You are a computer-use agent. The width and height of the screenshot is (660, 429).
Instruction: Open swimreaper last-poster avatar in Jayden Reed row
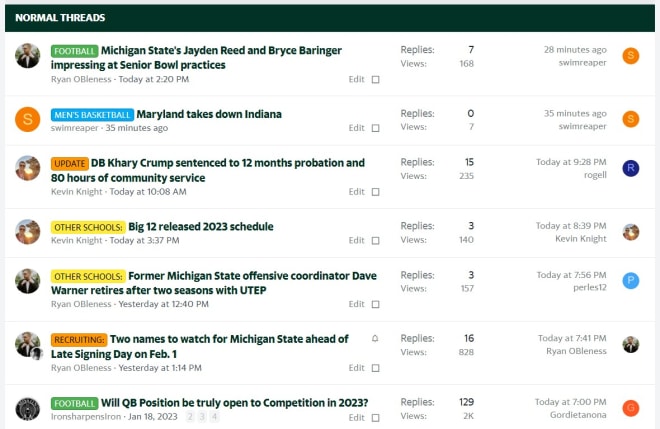(x=631, y=56)
